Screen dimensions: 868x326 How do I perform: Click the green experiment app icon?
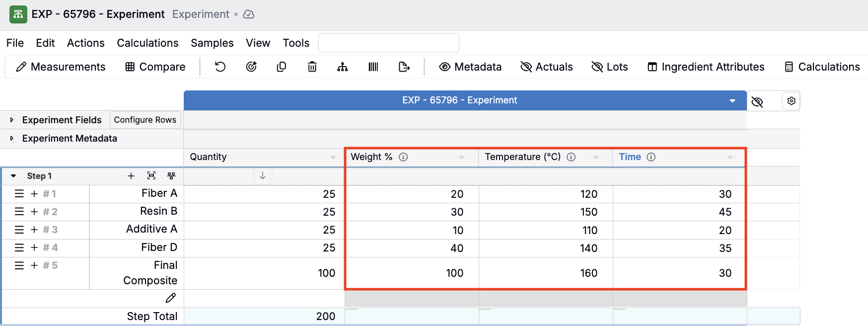coord(18,14)
